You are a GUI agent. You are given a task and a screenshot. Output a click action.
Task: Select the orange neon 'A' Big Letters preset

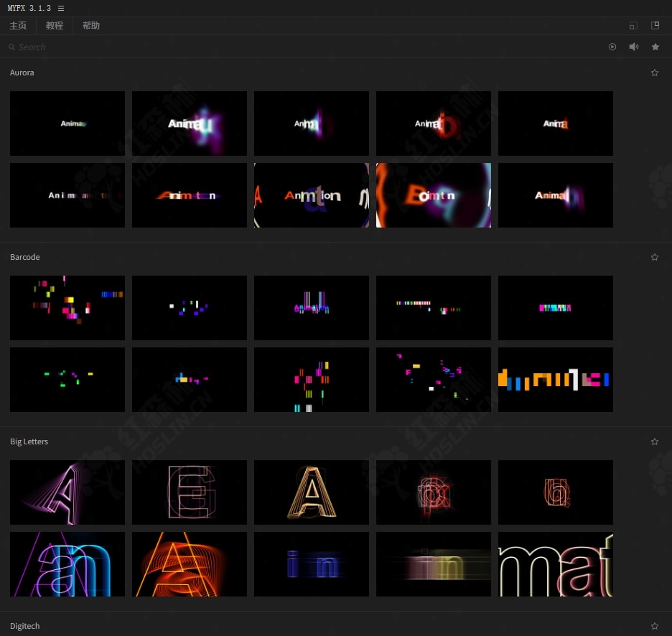pyautogui.click(x=190, y=564)
